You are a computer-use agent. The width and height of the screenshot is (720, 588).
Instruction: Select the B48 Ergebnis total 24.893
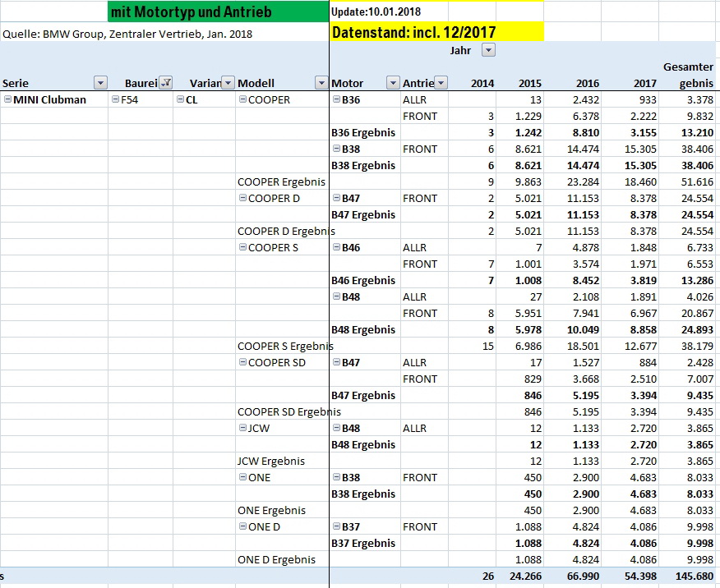coord(697,329)
